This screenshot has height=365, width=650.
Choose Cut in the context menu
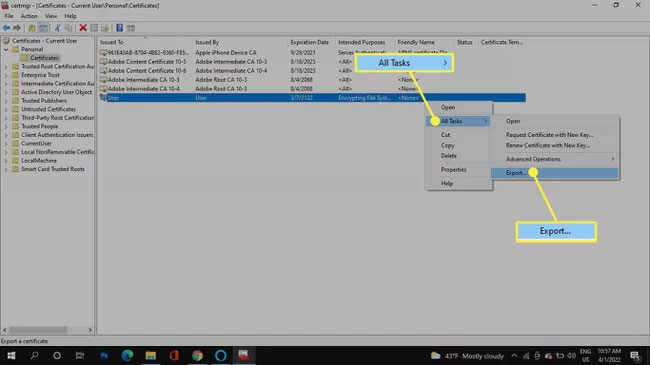459,135
